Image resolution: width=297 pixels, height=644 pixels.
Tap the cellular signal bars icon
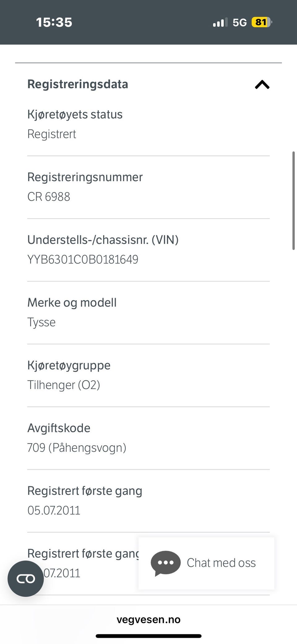pos(220,23)
